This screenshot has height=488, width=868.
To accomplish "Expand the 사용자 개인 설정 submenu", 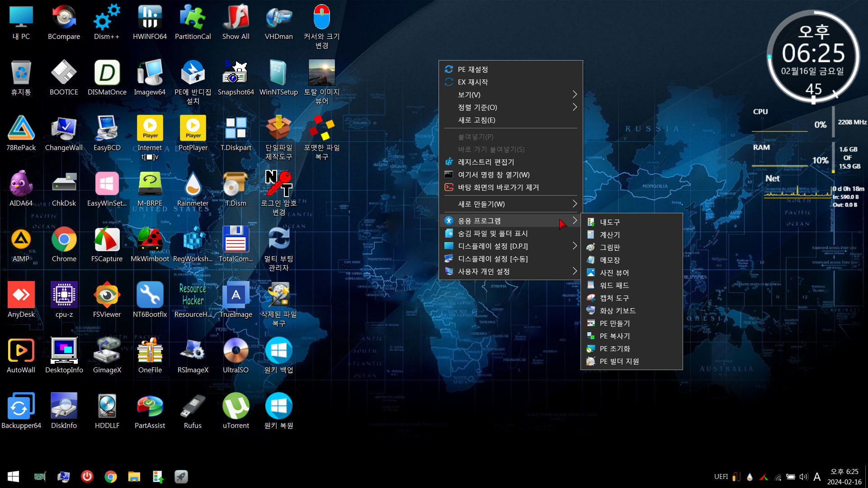I will click(x=510, y=272).
